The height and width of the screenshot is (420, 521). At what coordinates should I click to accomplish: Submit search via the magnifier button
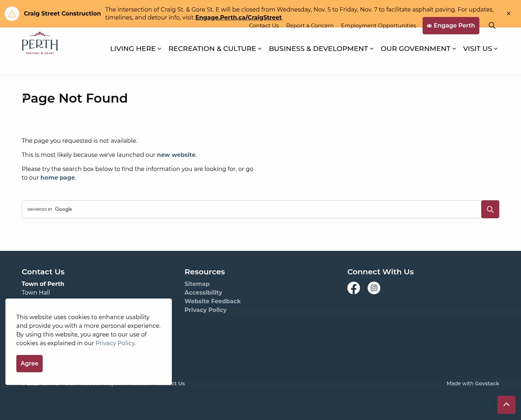pos(490,209)
